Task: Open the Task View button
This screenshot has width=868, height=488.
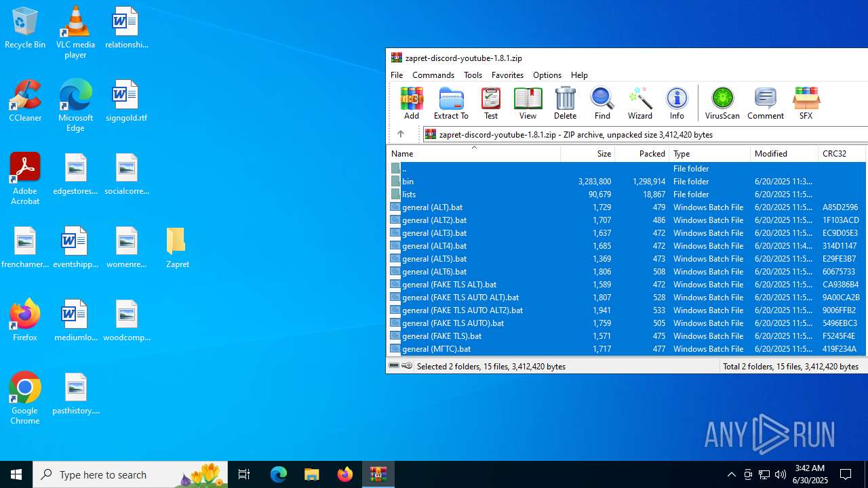Action: (244, 474)
